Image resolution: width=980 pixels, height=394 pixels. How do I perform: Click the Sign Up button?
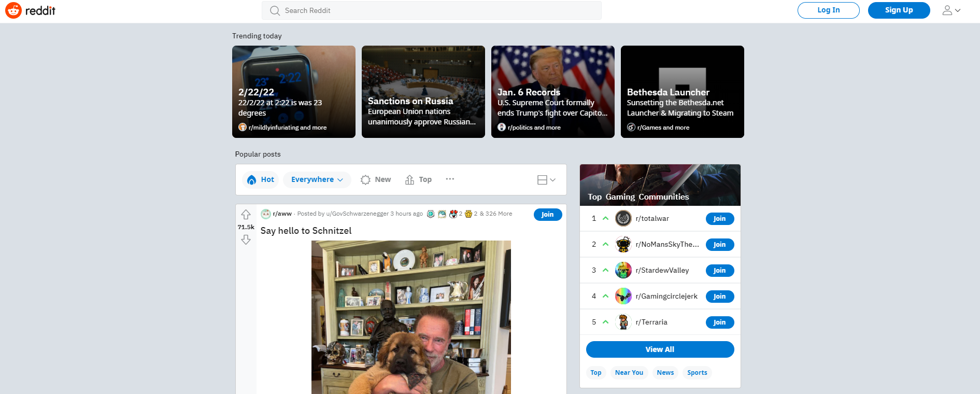899,10
